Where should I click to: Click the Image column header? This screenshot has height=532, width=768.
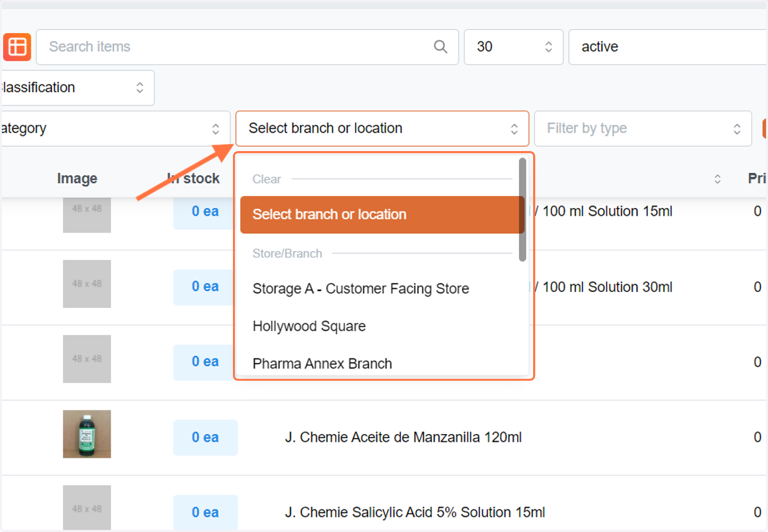pyautogui.click(x=77, y=179)
